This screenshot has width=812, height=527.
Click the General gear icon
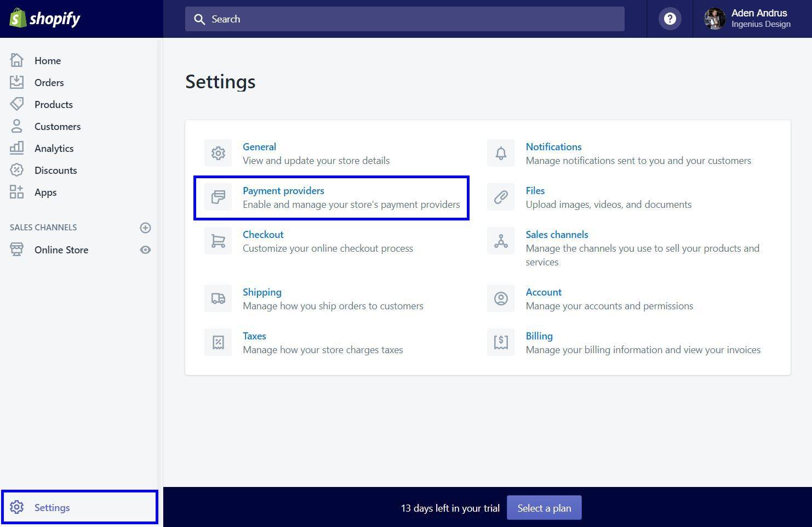click(218, 153)
